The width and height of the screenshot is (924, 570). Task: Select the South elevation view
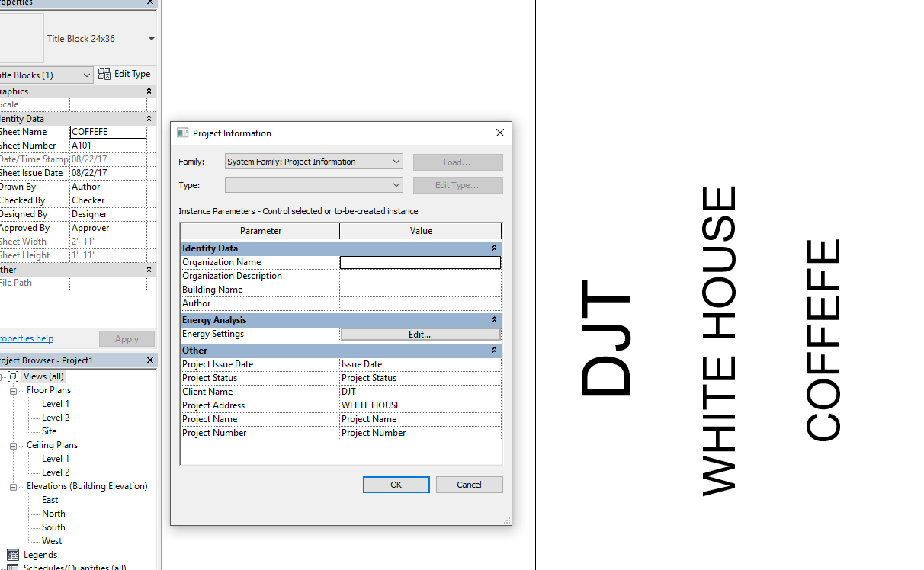[53, 527]
